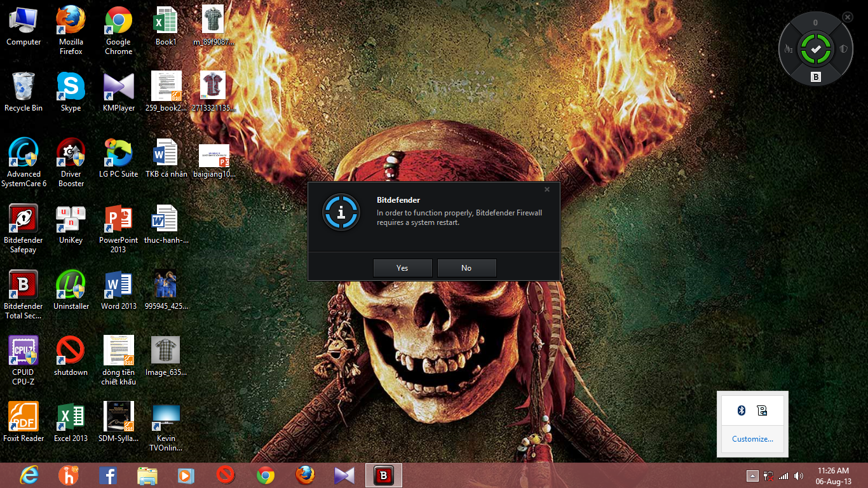Select Driver Booster desktop shortcut
Image resolution: width=868 pixels, height=488 pixels.
[71, 163]
